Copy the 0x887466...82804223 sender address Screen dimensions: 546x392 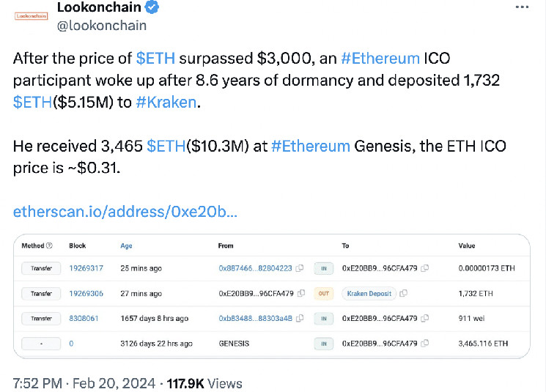click(x=300, y=268)
